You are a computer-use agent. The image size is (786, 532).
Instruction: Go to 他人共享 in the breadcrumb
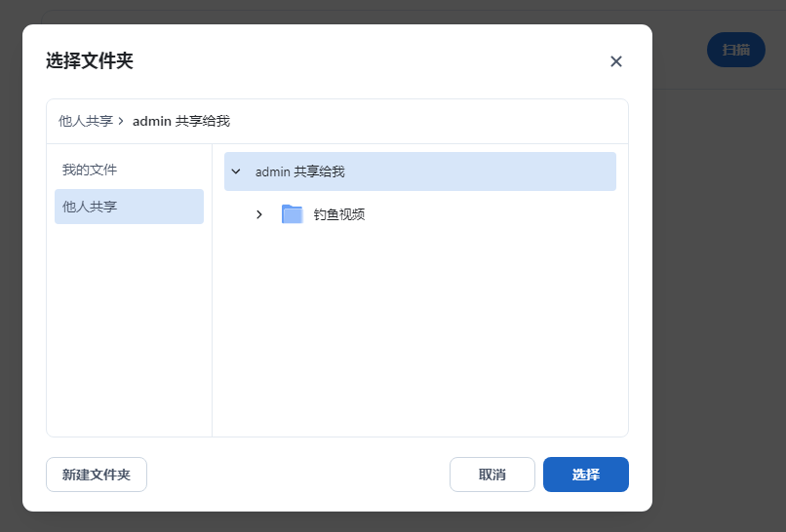(x=86, y=122)
